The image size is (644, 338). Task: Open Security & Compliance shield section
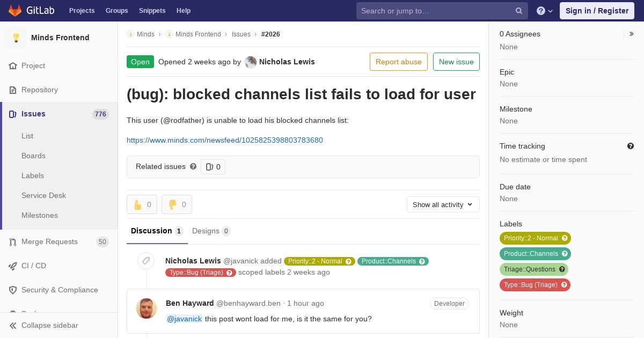[59, 290]
